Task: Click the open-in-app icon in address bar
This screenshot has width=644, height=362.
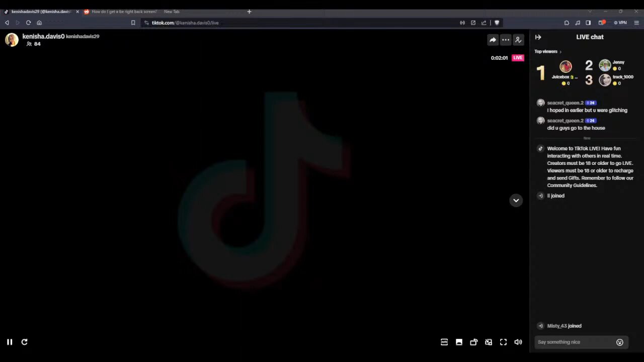Action: 473,23
